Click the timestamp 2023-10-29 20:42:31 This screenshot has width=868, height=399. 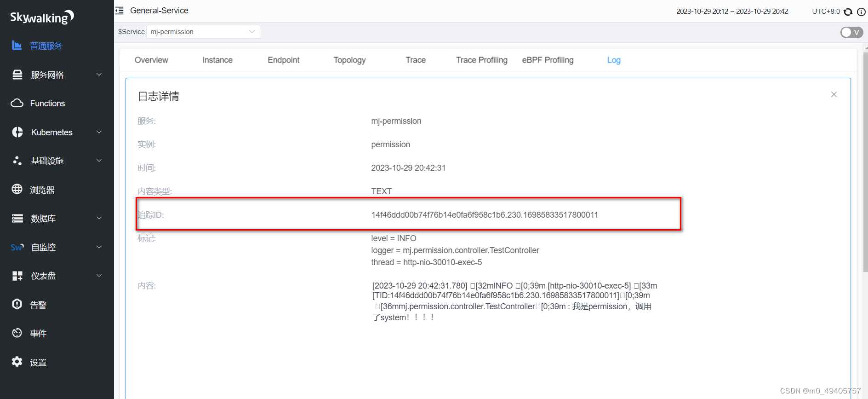point(408,168)
